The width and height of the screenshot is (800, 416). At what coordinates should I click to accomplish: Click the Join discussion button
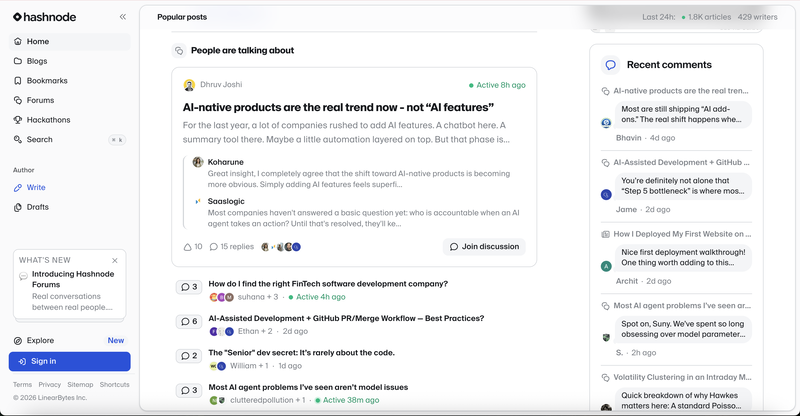(x=484, y=247)
